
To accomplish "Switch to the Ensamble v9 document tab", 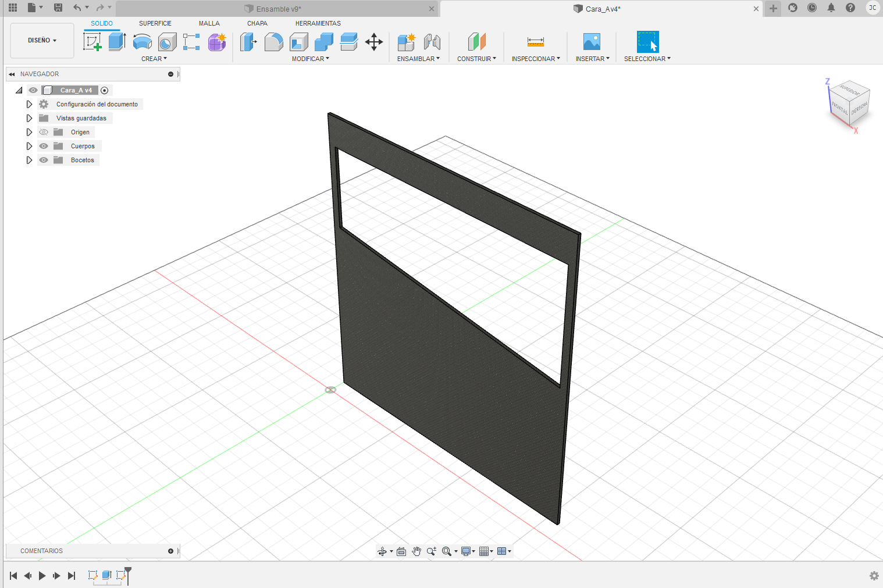I will [277, 9].
